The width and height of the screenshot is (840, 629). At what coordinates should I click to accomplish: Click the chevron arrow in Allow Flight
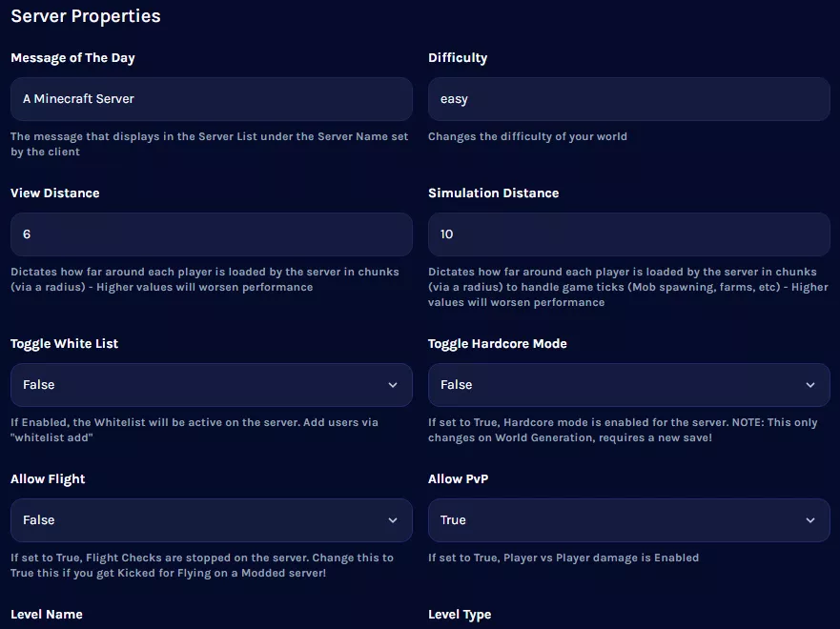[x=393, y=520]
